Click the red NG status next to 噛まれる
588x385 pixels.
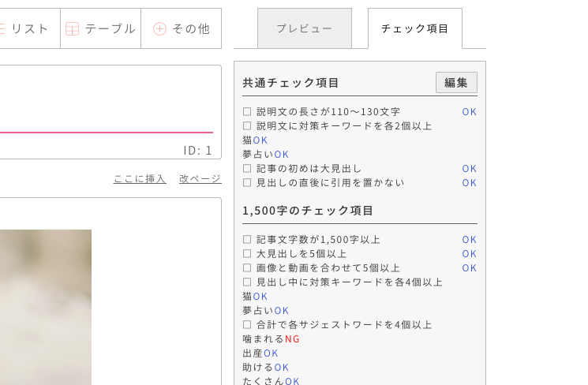coord(292,339)
